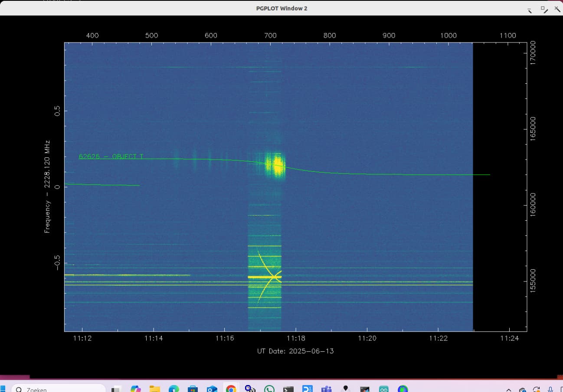Viewport: 563px width, 392px height.
Task: Click the 160000 right axis label
Action: tap(534, 205)
